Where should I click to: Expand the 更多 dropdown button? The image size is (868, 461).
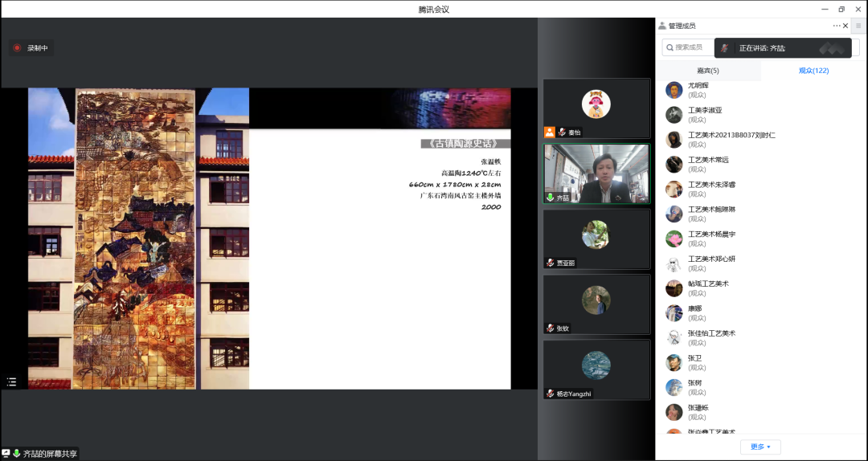(x=760, y=447)
